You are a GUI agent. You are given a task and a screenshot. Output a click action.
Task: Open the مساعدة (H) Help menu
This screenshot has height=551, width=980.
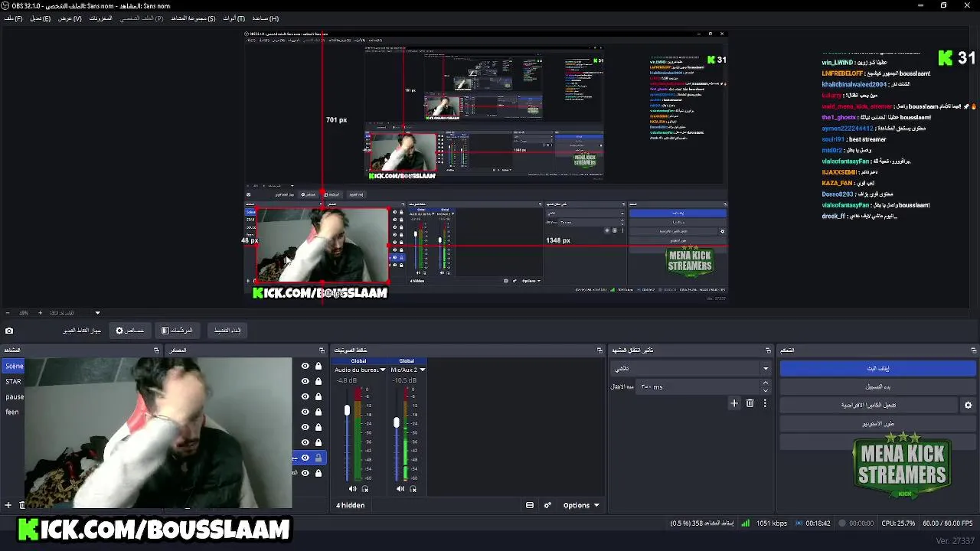click(265, 18)
